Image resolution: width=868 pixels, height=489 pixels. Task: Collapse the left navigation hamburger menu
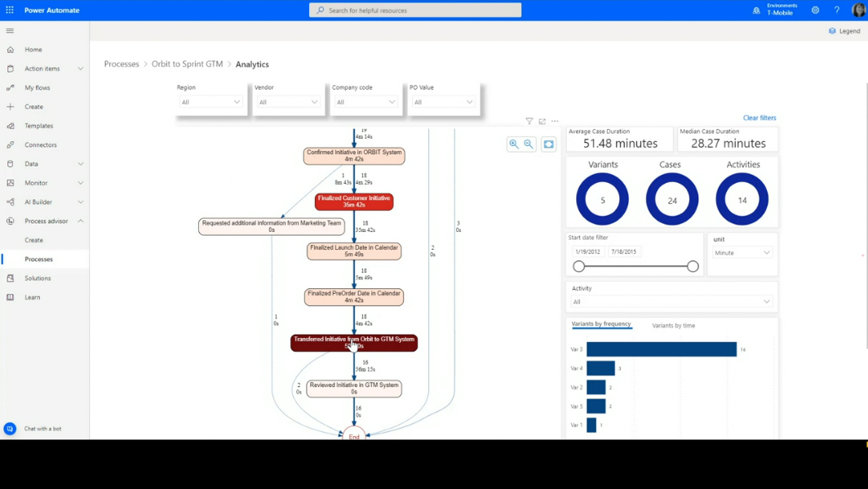(10, 30)
